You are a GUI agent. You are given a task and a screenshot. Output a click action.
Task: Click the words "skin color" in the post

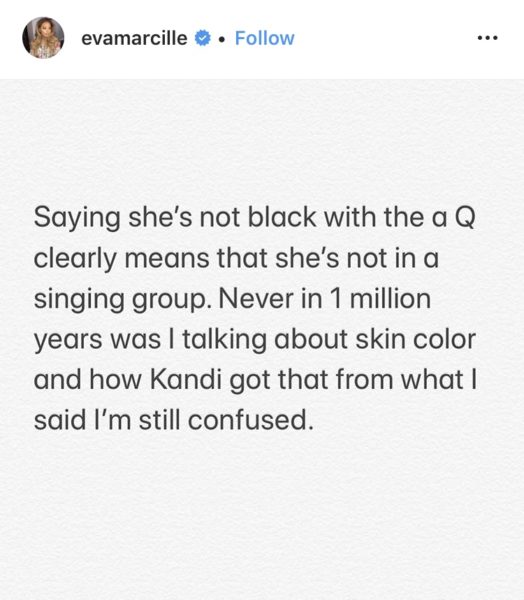pyautogui.click(x=416, y=339)
